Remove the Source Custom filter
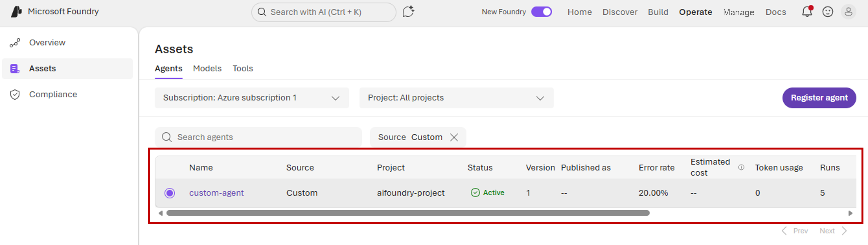Screen dimensions: 868x245 point(454,137)
